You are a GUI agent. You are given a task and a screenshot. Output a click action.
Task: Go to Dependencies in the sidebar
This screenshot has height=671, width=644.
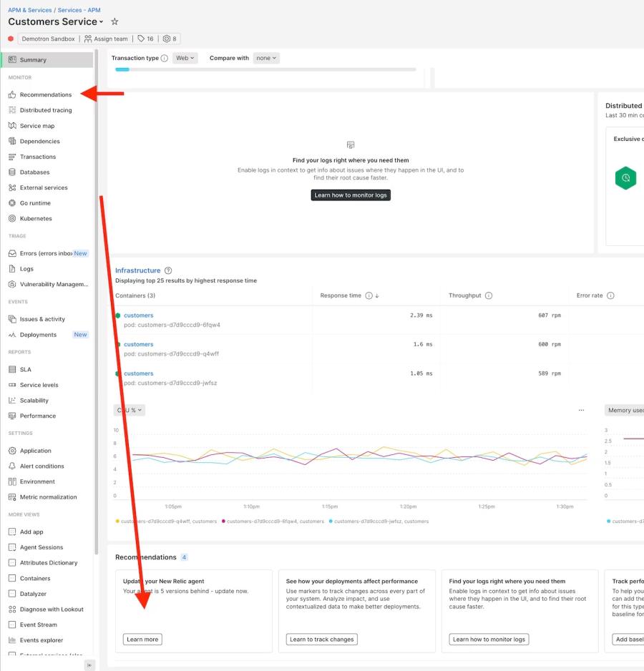(x=40, y=141)
